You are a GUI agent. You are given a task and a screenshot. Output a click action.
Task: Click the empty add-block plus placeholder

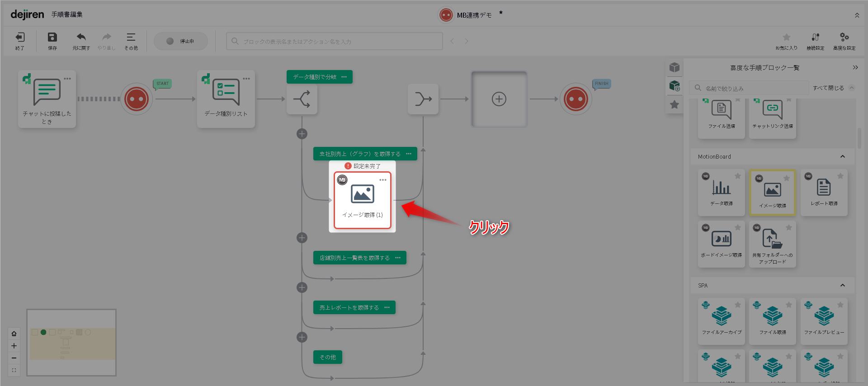coord(499,99)
